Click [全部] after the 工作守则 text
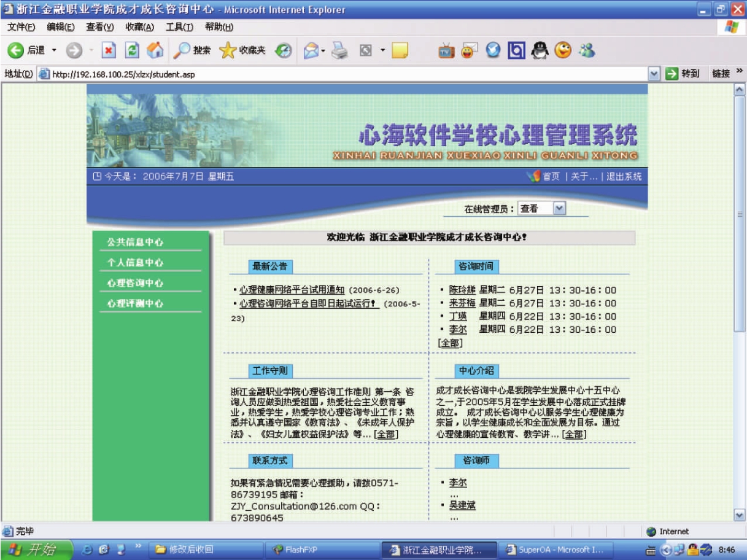Image resolution: width=747 pixels, height=560 pixels. coord(385,435)
